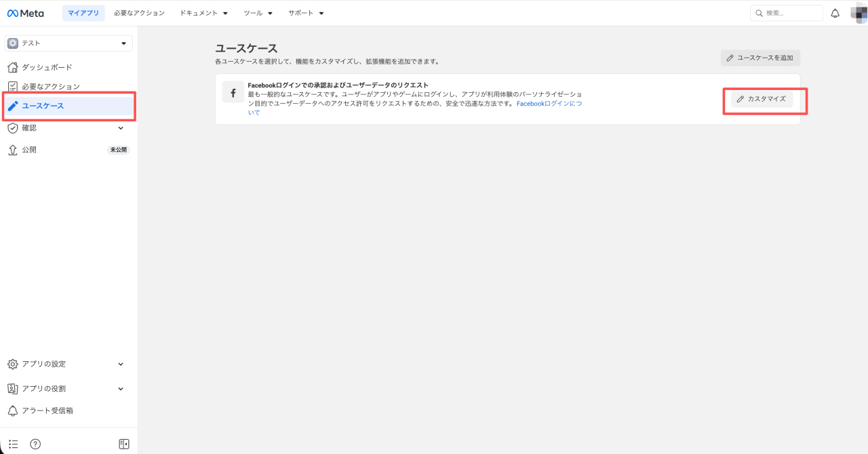This screenshot has height=454, width=868.
Task: Open the list icon at sidebar bottom
Action: click(x=14, y=444)
